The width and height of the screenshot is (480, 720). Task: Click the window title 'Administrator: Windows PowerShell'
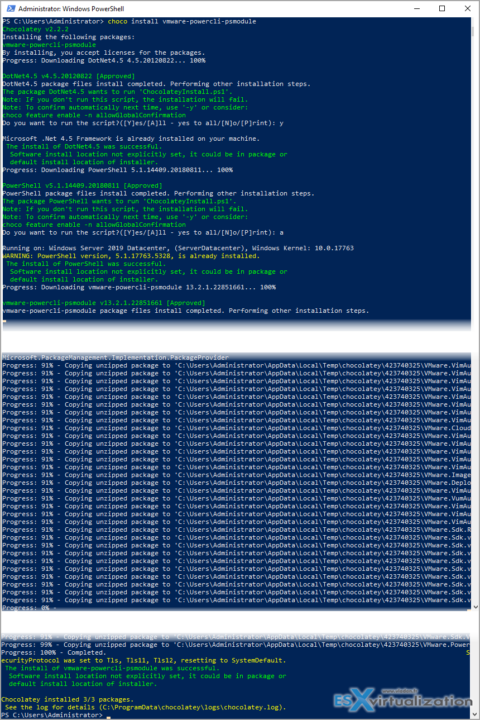click(71, 9)
